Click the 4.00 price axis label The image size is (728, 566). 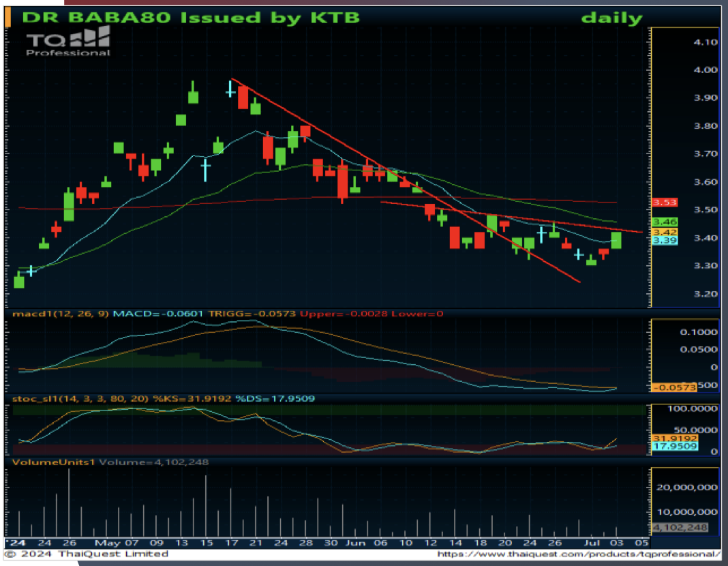click(x=706, y=70)
